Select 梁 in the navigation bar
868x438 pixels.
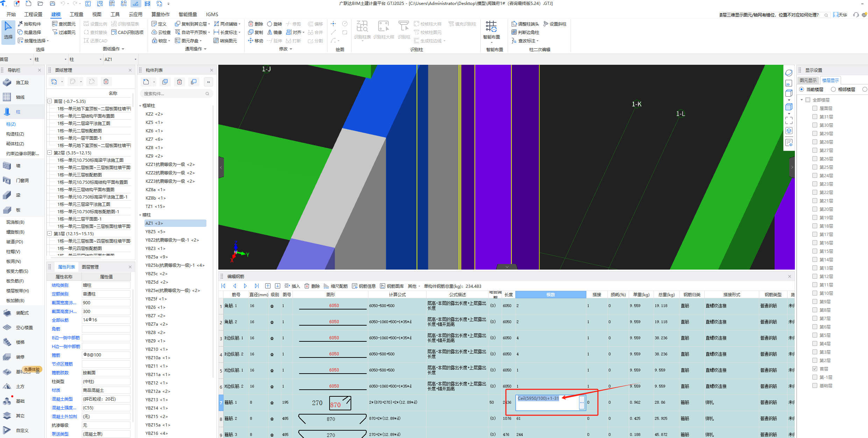pyautogui.click(x=18, y=195)
